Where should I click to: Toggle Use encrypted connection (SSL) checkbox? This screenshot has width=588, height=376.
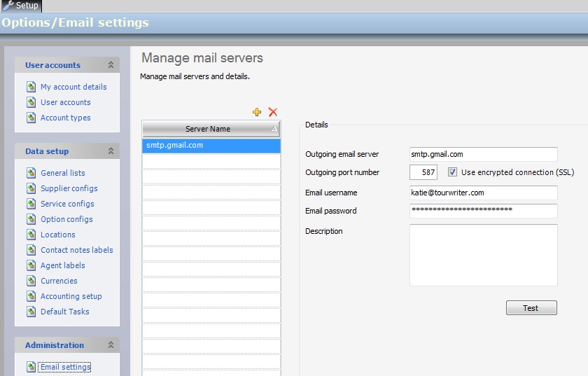[452, 172]
